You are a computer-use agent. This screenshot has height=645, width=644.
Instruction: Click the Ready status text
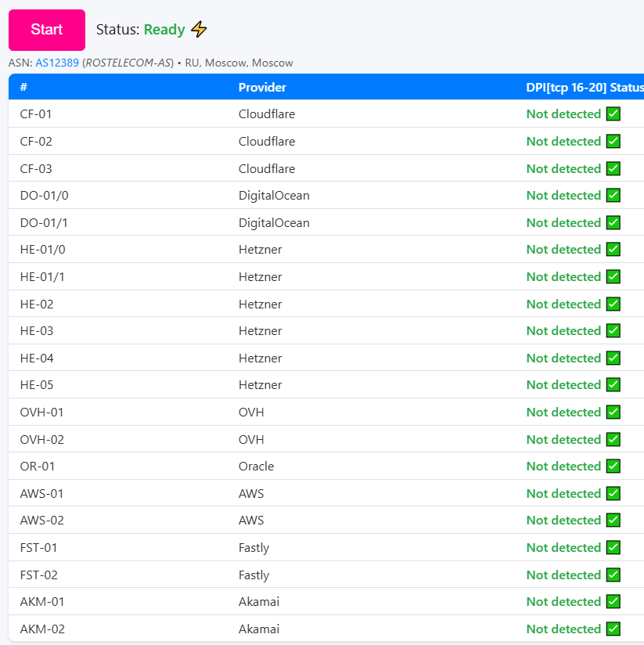[x=164, y=30]
